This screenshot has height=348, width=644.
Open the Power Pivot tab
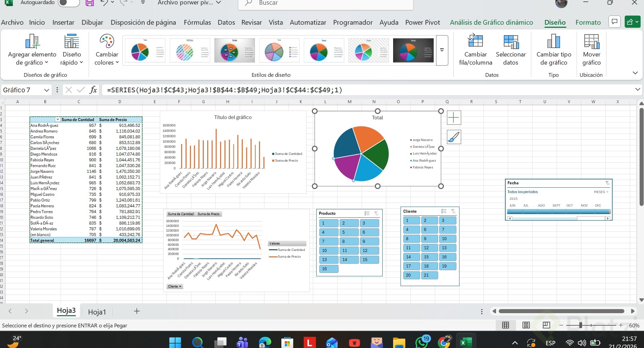point(423,22)
